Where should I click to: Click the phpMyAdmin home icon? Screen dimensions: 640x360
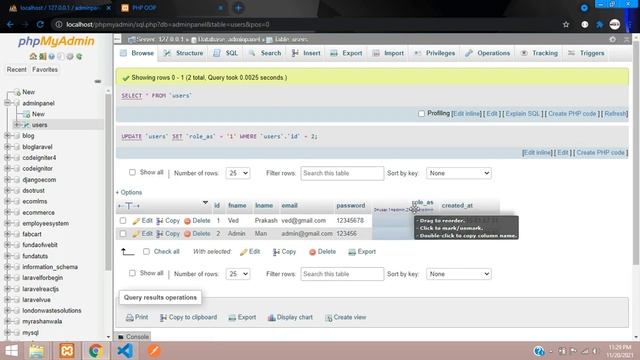click(33, 56)
